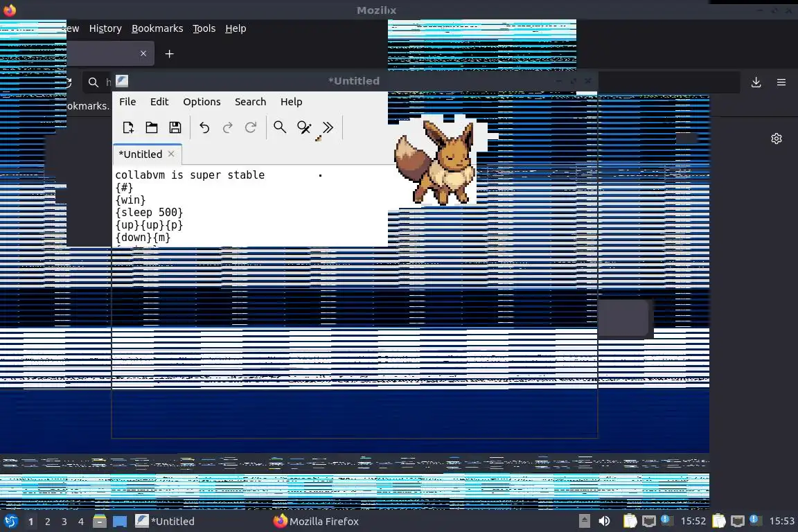Screen dimensions: 798x532
Task: Switch to virtual desktop 3
Action: click(64, 522)
